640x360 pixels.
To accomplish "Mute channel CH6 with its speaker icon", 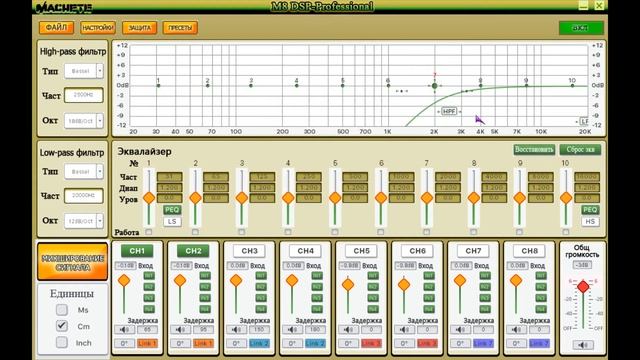I will pyautogui.click(x=404, y=329).
